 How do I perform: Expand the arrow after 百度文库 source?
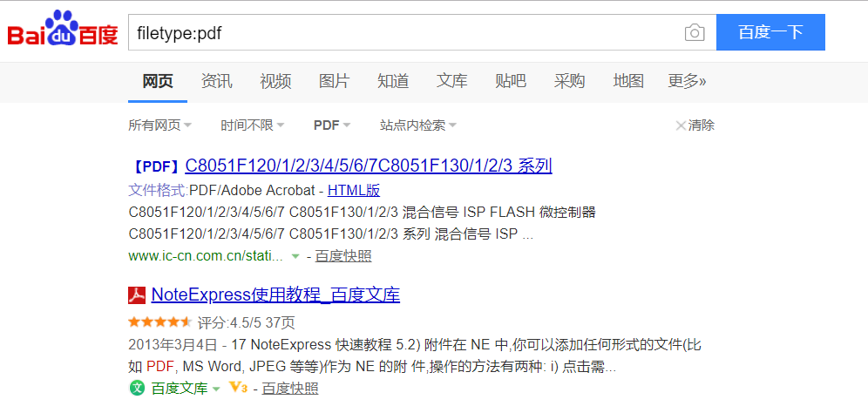pos(216,389)
